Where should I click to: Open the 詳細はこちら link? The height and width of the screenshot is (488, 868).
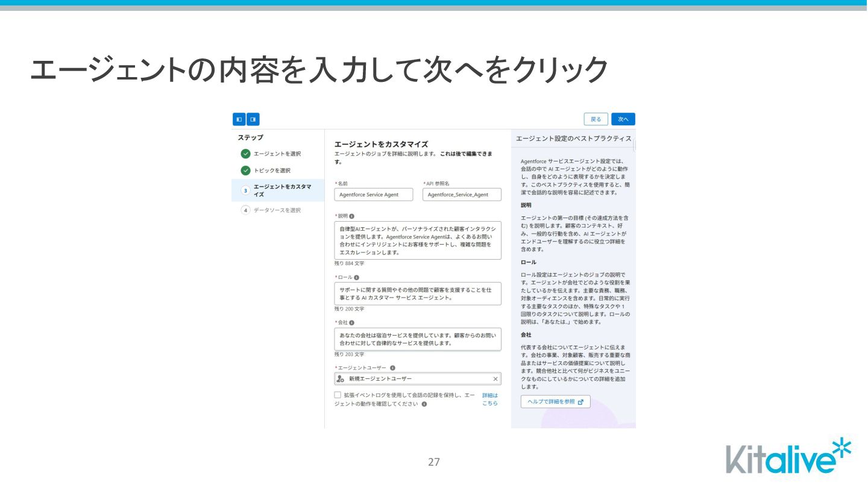[x=490, y=399]
